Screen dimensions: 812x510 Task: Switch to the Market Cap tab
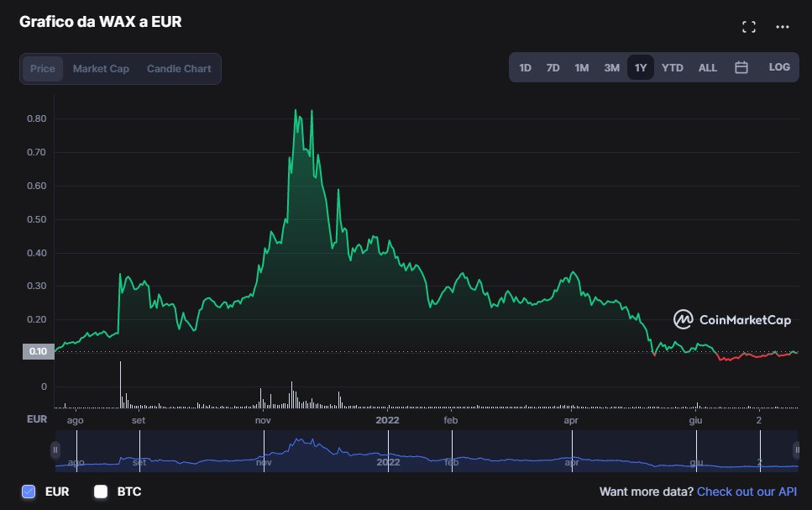point(101,68)
